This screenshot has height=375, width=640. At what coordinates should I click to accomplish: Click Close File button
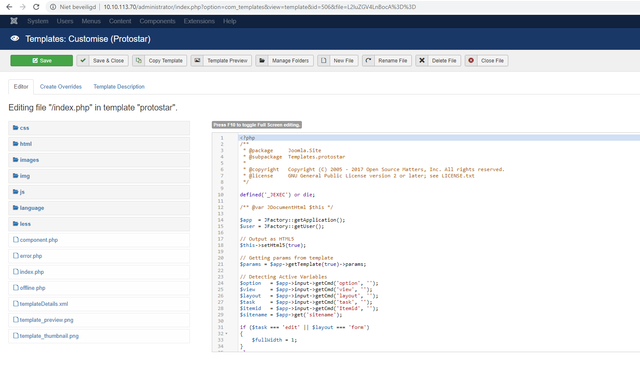point(487,60)
